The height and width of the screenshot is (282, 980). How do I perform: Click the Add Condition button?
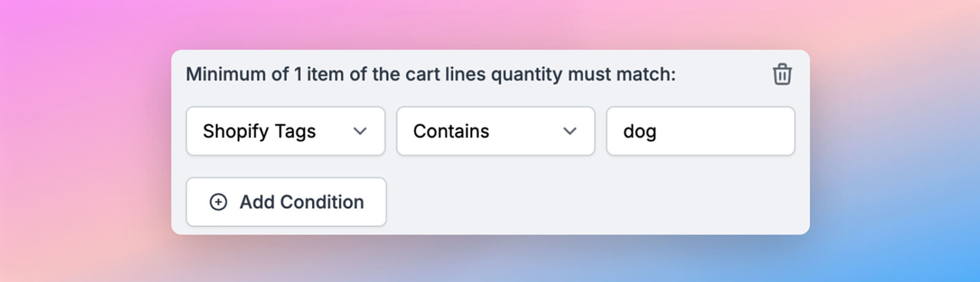pos(286,202)
